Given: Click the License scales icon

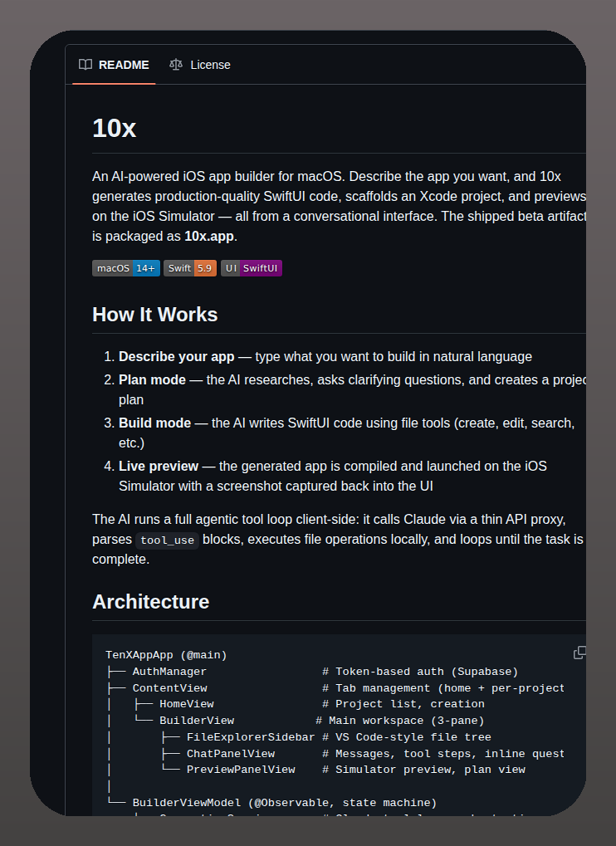Looking at the screenshot, I should click(x=176, y=65).
